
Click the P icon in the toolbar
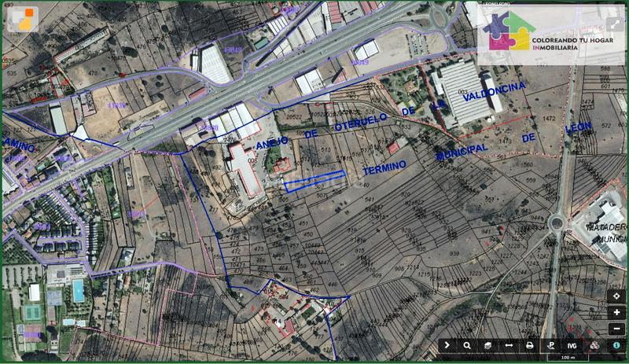pyautogui.click(x=551, y=345)
